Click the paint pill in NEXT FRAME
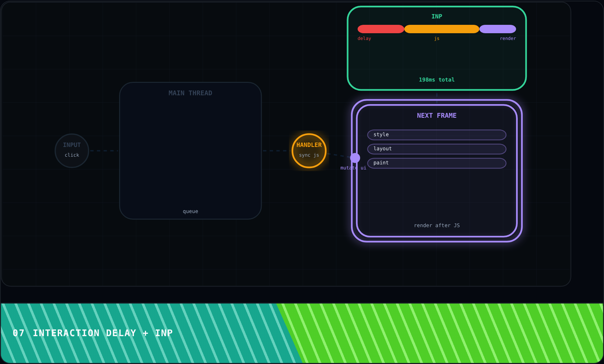This screenshot has height=364, width=604. pos(437,163)
